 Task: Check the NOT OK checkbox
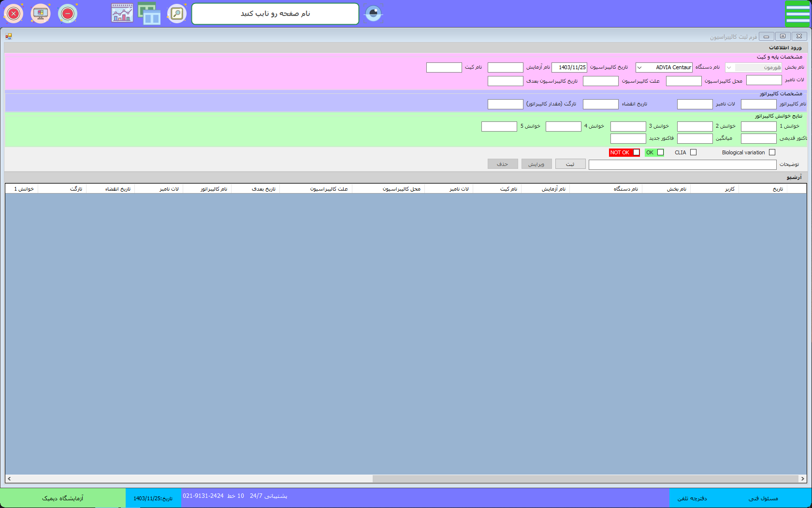tap(636, 152)
